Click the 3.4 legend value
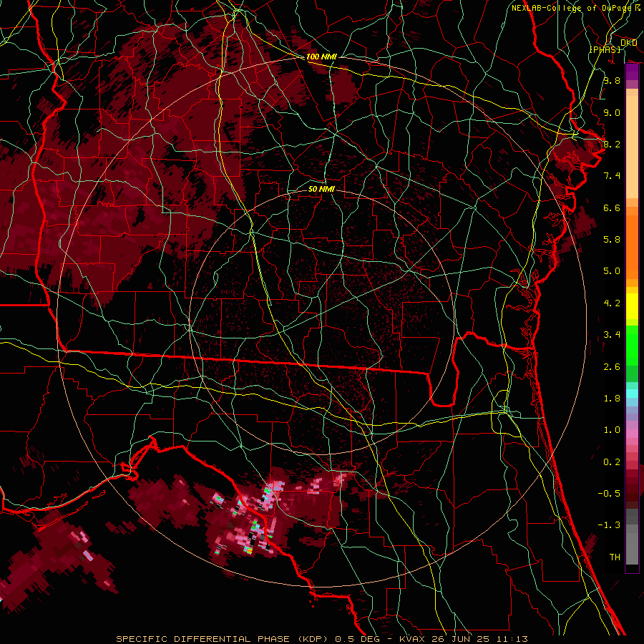Viewport: 644px width, 644px height. click(x=612, y=335)
